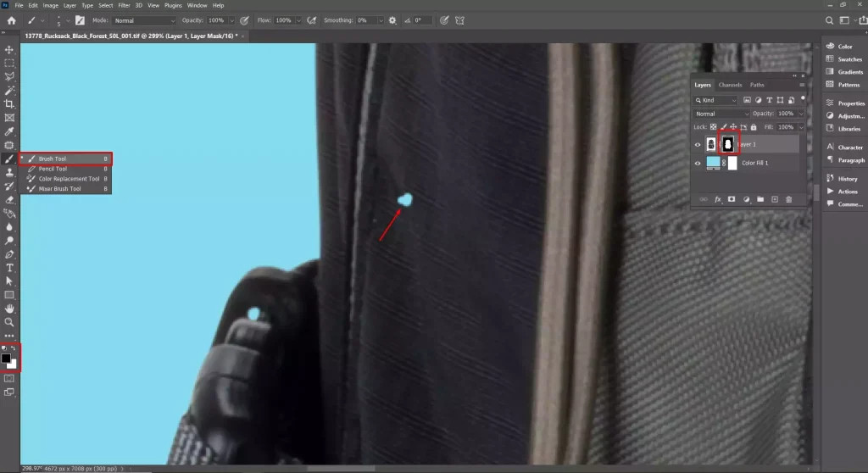The width and height of the screenshot is (868, 473).
Task: Create a new layer
Action: (x=775, y=199)
